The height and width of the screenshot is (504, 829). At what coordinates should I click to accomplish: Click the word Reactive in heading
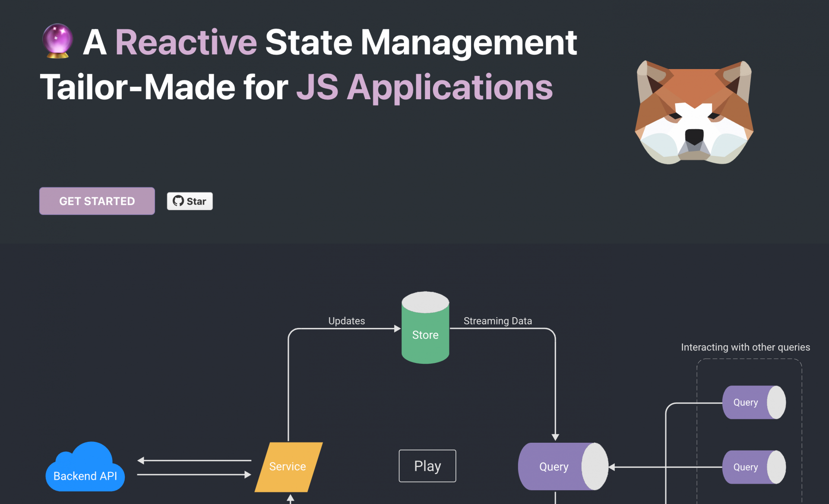186,42
